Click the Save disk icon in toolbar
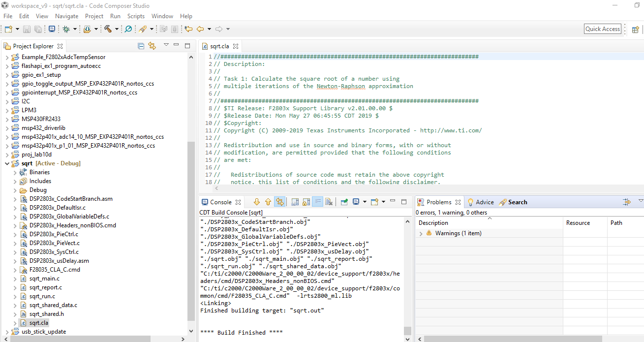Screen dimensions: 644x342 [x=27, y=30]
